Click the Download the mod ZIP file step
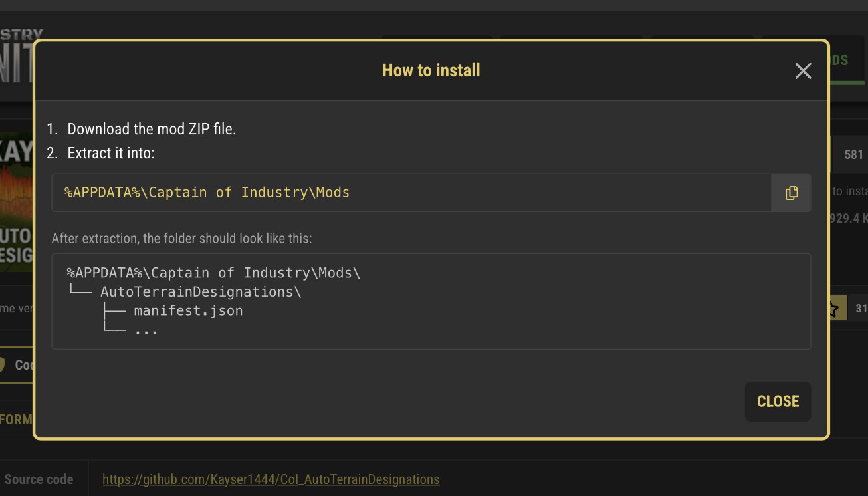 [152, 129]
